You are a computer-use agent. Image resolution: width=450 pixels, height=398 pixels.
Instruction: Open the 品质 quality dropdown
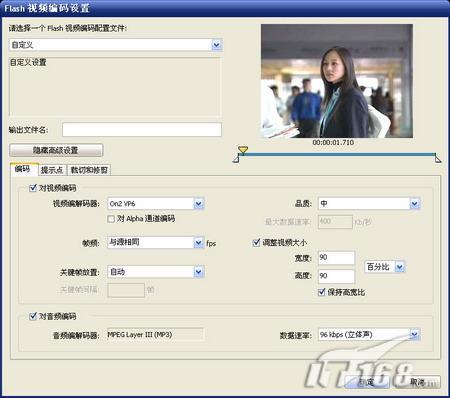tap(369, 204)
